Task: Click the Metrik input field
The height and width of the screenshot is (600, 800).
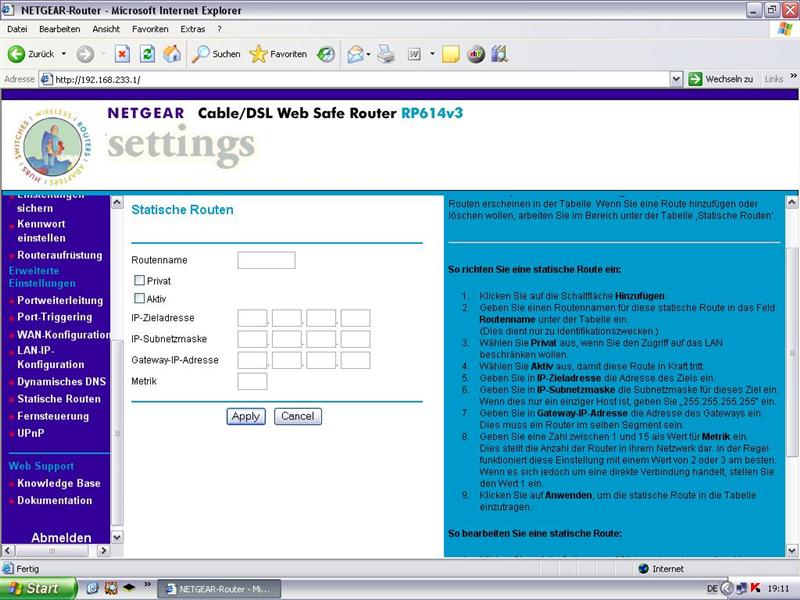Action: pos(252,381)
